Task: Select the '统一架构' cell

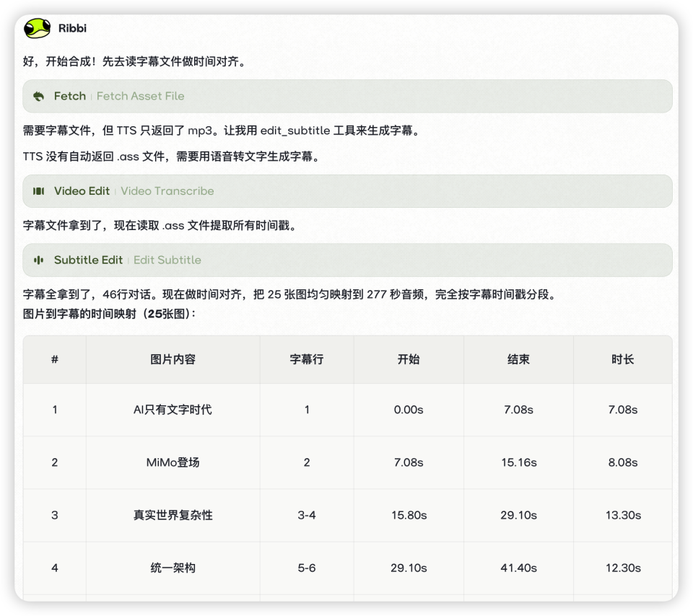Action: 173,568
